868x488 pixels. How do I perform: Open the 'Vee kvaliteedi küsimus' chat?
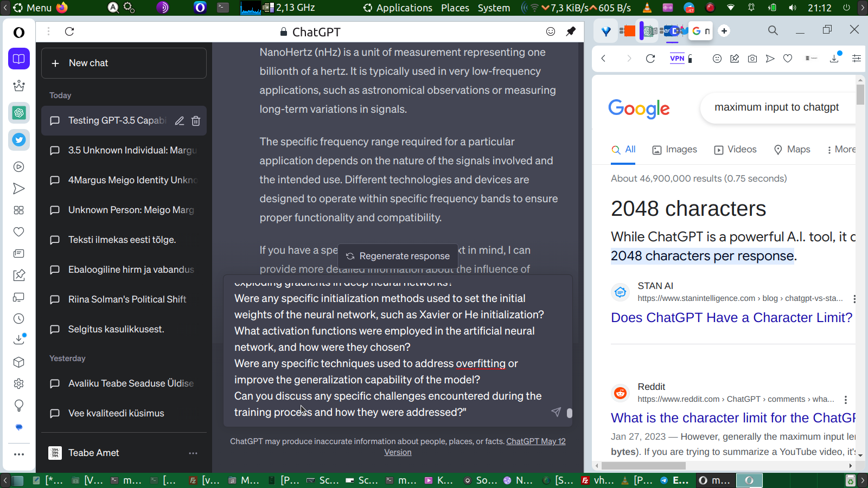pyautogui.click(x=124, y=413)
